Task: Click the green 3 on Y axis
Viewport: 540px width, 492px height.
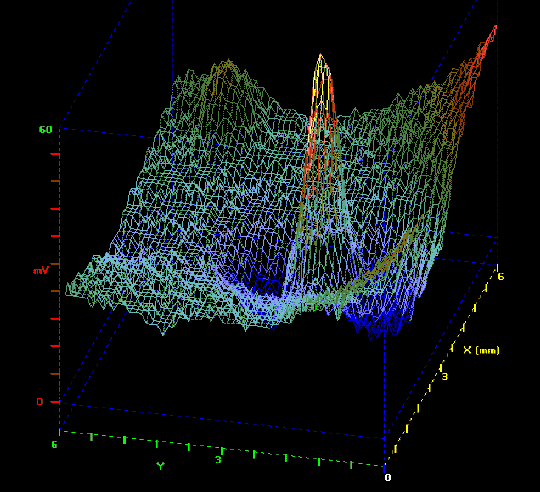Action: tap(218, 460)
